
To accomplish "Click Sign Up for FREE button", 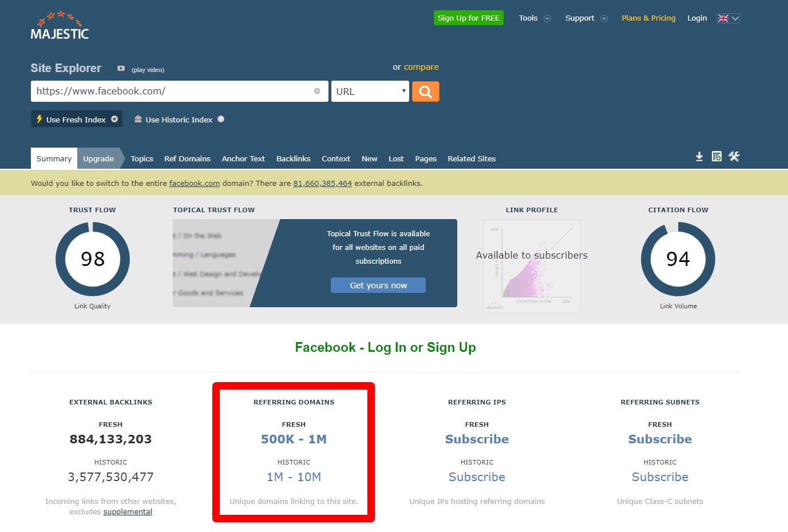I will click(x=469, y=18).
